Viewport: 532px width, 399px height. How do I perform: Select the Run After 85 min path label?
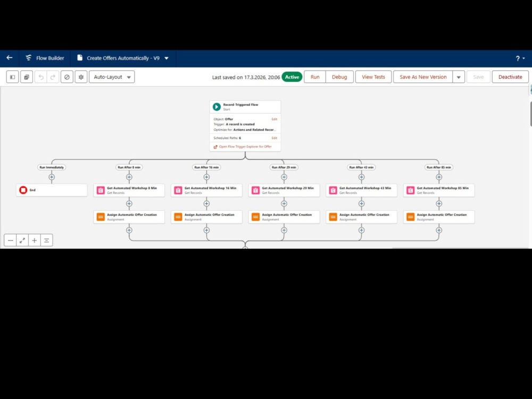439,167
